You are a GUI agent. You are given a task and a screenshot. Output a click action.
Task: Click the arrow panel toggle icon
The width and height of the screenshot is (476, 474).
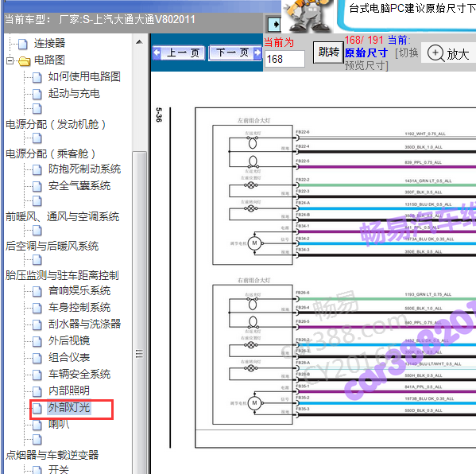[274, 25]
